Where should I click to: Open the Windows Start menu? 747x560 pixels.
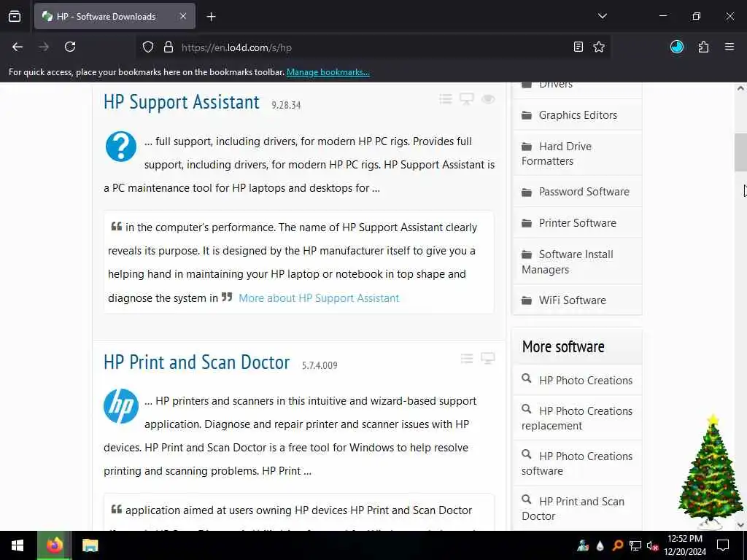[18, 545]
